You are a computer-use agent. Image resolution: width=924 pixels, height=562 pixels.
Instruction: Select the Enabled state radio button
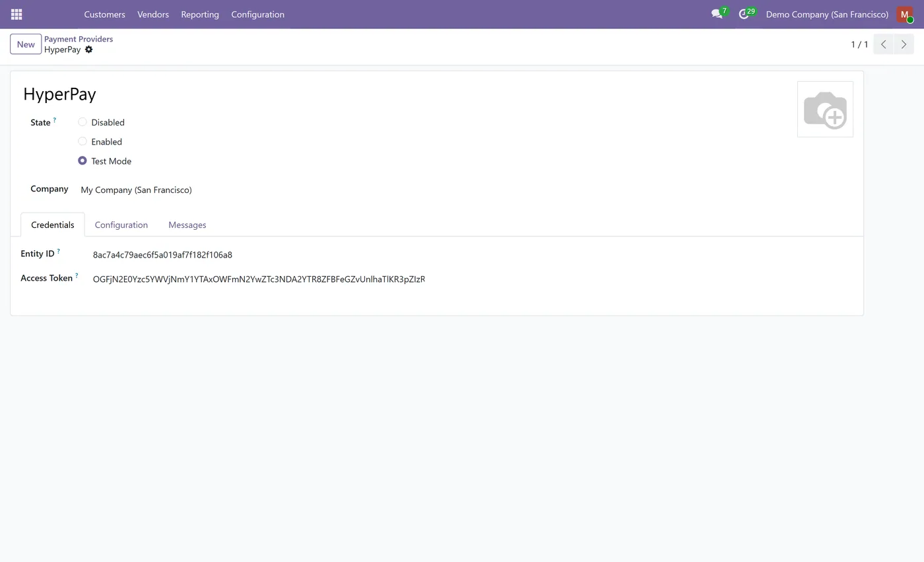82,141
